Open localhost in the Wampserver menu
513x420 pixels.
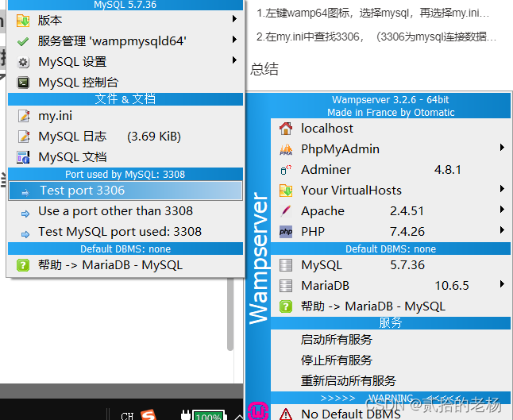point(391,129)
